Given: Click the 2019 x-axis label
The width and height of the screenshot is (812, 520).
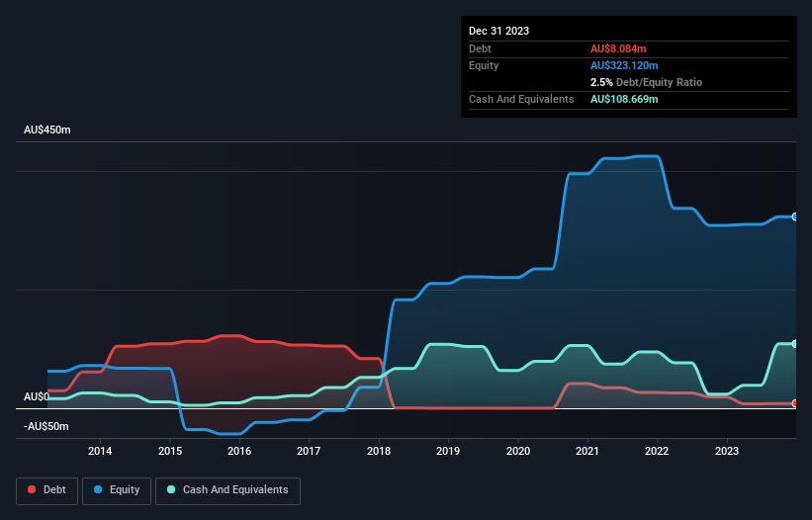Looking at the screenshot, I should click(x=448, y=451).
